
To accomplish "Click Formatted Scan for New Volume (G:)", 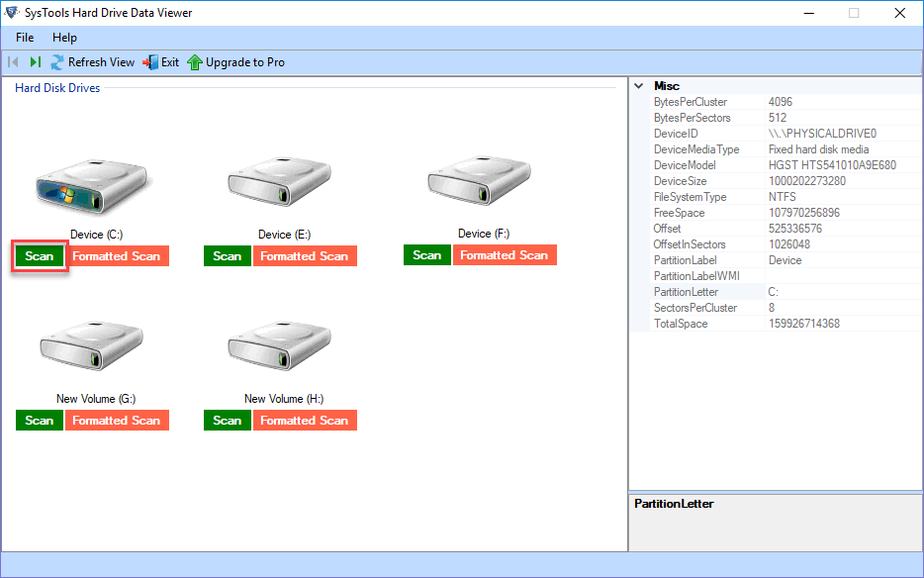I will tap(117, 420).
